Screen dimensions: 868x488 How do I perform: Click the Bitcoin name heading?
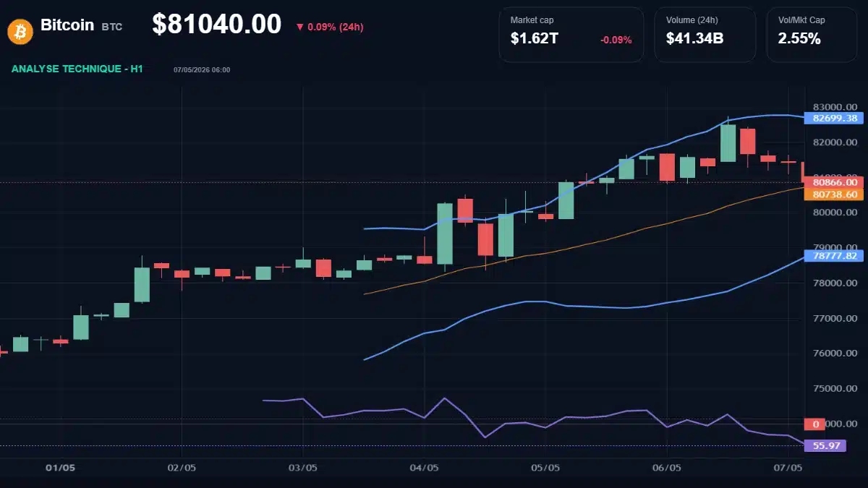pyautogui.click(x=67, y=25)
